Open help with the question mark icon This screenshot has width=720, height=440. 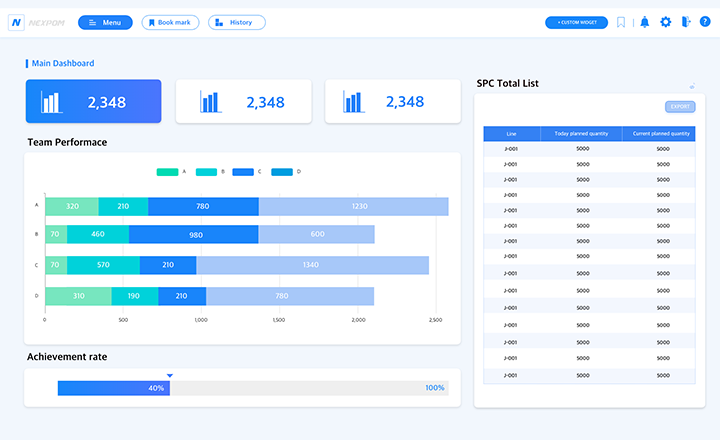tap(704, 22)
